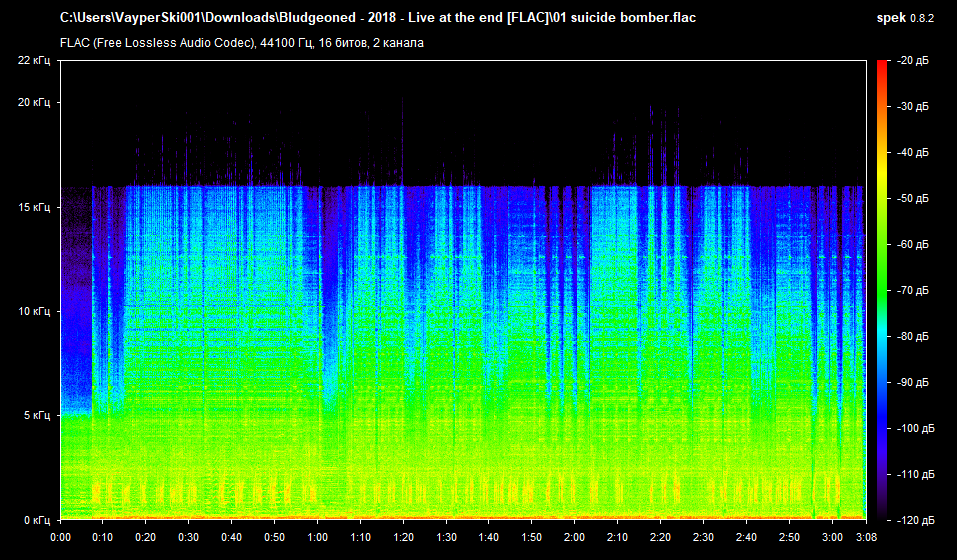
Task: Click the 0:10 time axis marker
Action: 103,537
